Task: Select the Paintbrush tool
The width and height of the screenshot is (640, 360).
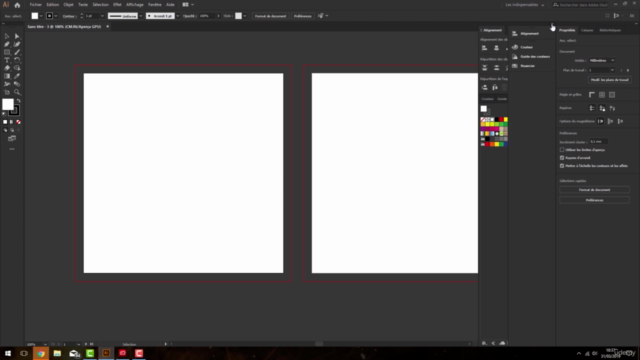Action: (x=17, y=52)
